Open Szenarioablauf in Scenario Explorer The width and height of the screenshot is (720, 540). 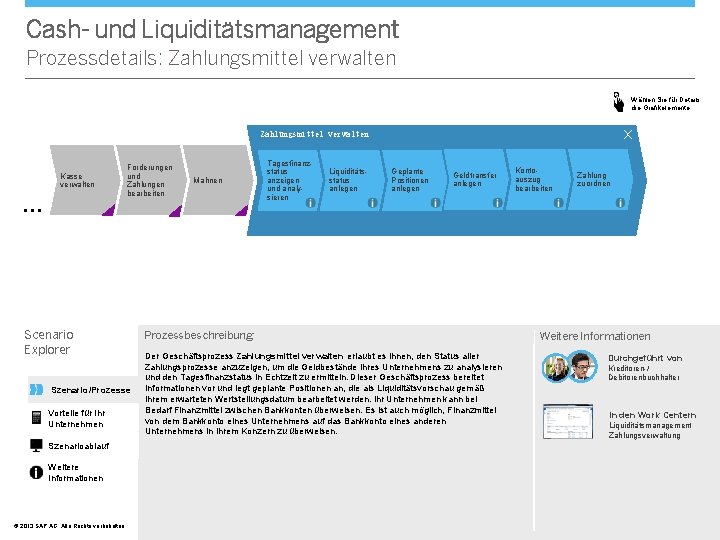(79, 446)
